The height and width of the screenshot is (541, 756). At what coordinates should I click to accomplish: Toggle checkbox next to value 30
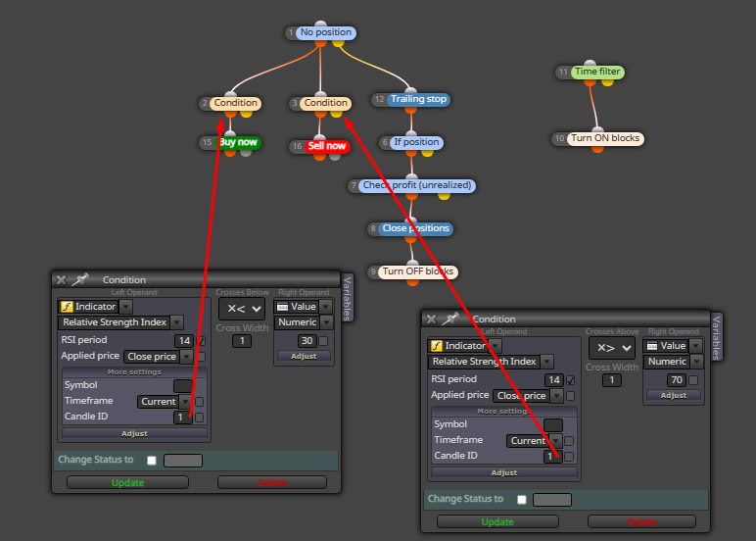tap(323, 341)
